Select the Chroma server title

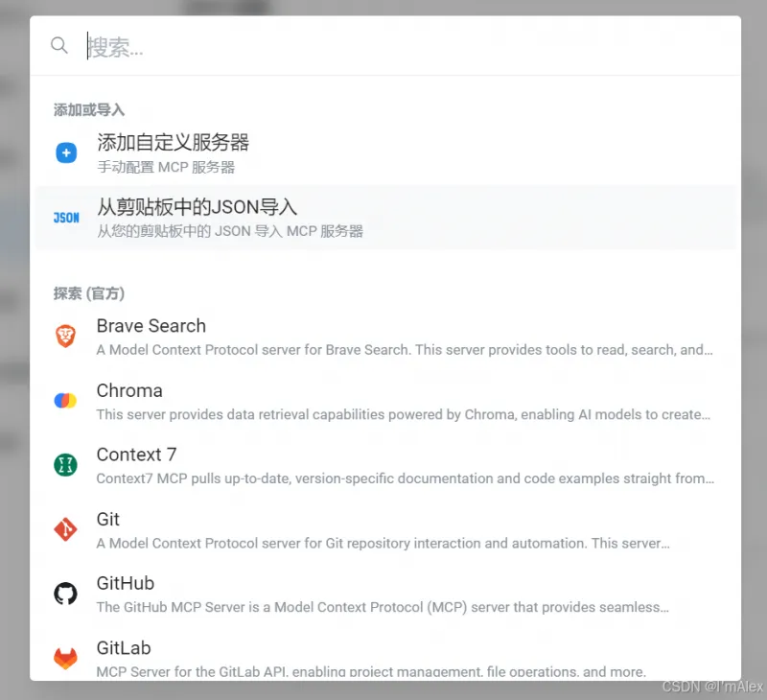coord(129,390)
